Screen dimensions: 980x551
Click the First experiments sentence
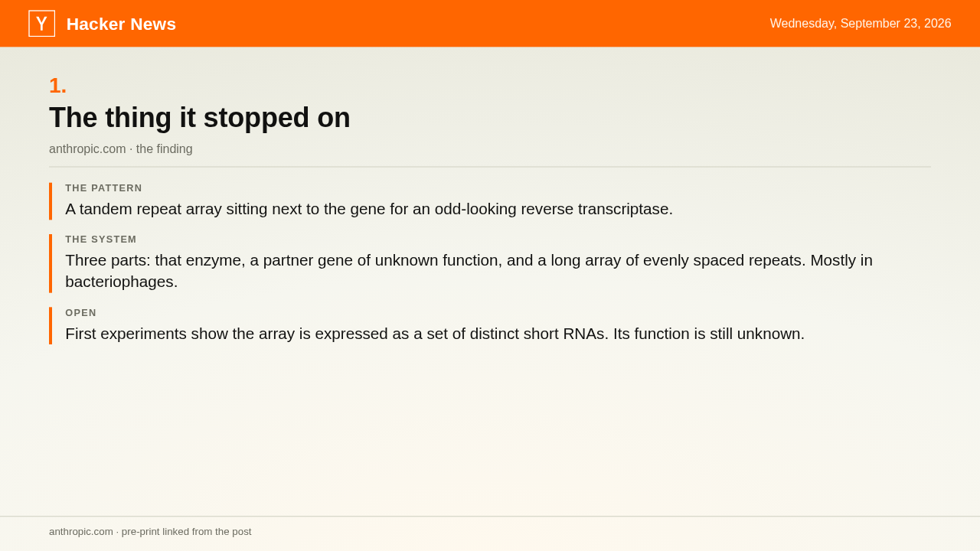(x=435, y=334)
